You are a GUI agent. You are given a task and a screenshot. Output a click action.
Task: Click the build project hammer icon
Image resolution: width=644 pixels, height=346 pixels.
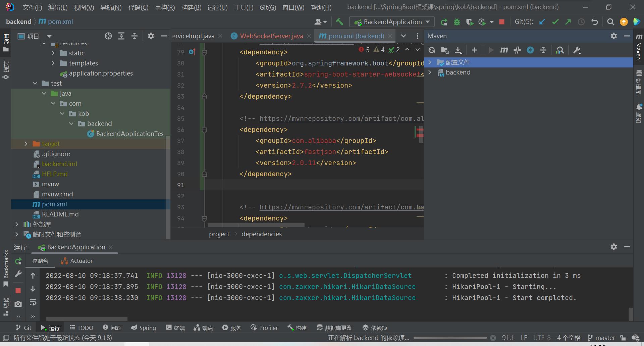[x=339, y=22]
